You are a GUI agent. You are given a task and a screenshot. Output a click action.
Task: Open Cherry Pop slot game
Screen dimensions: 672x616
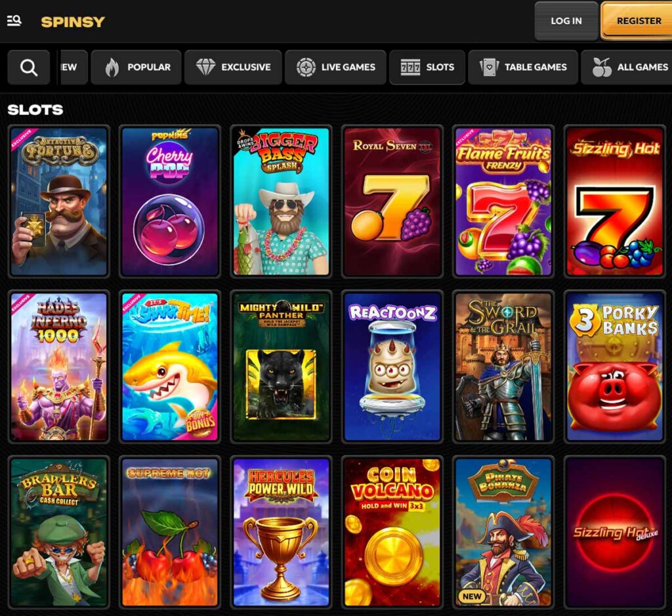click(x=170, y=201)
